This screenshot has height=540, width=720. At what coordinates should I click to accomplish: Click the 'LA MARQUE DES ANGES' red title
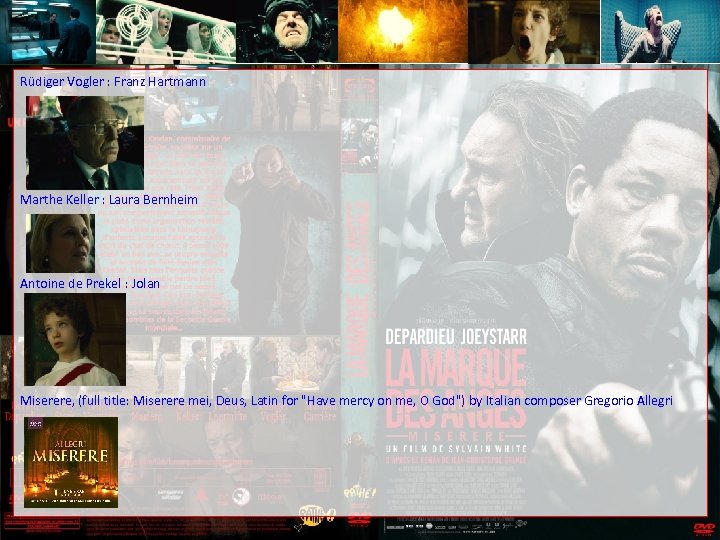456,388
